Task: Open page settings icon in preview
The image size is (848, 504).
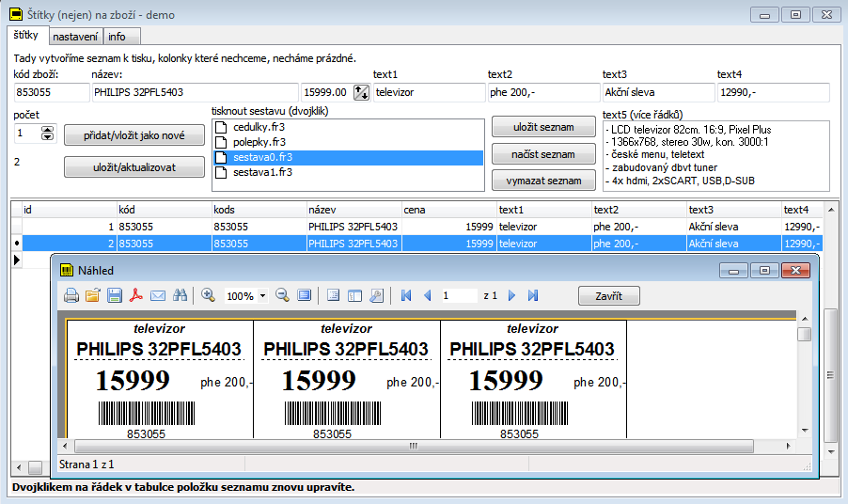Action: (376, 295)
